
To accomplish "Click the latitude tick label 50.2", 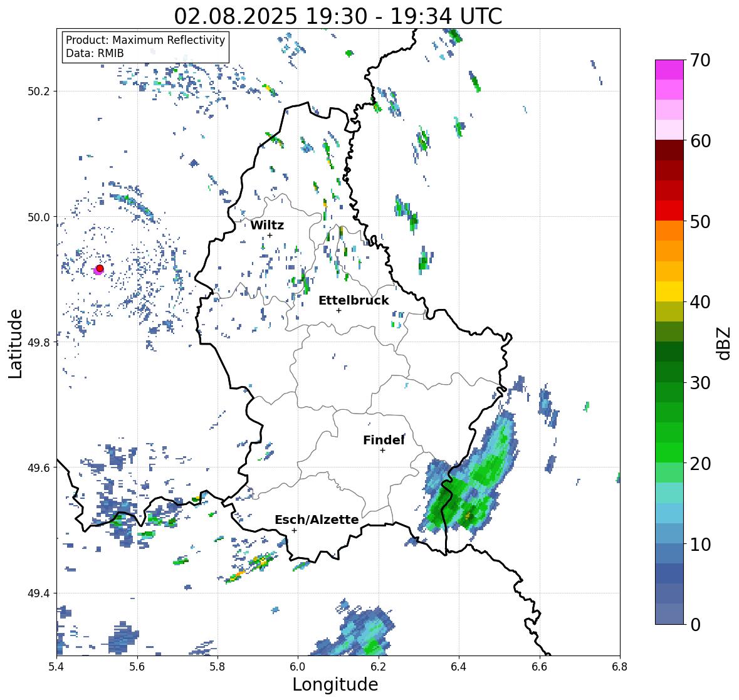I will coord(39,91).
